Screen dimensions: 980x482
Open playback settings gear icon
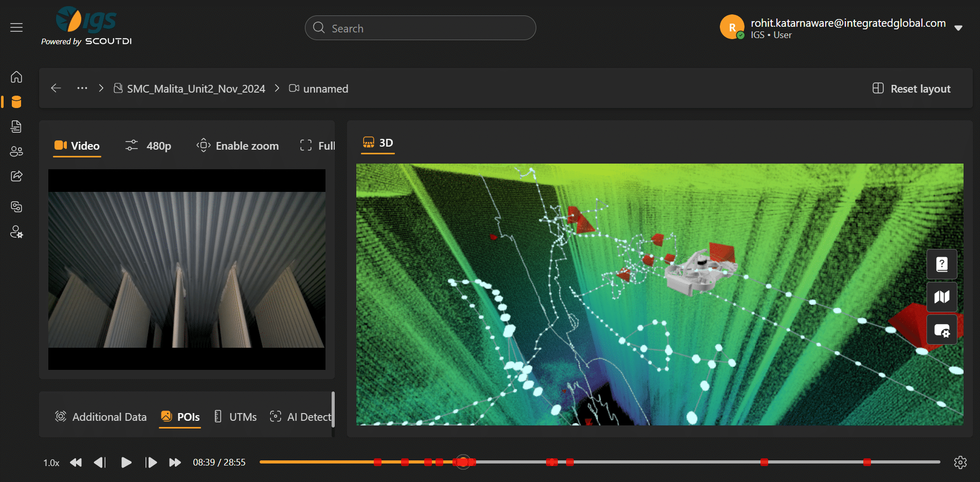click(x=960, y=462)
